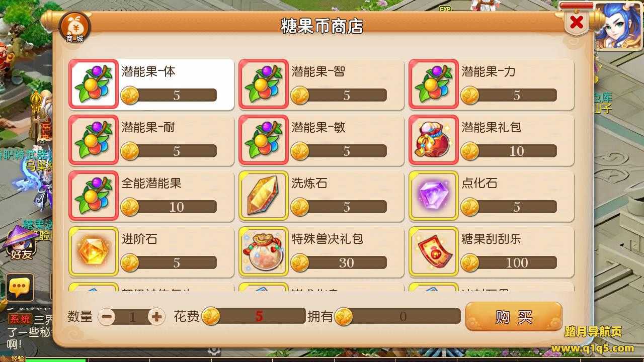Viewport: 644px width, 362px height.
Task: Open the chat speech bubble icon
Action: pos(20,287)
